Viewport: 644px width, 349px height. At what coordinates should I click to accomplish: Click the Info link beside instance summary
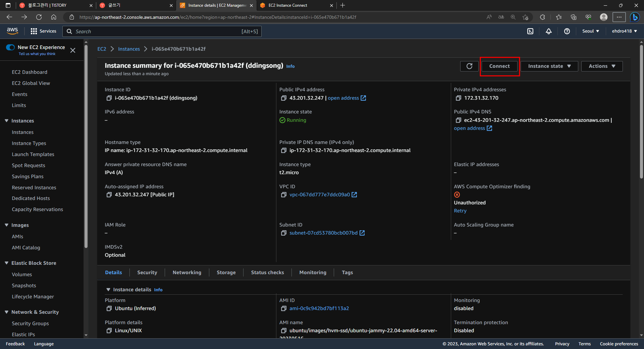290,66
